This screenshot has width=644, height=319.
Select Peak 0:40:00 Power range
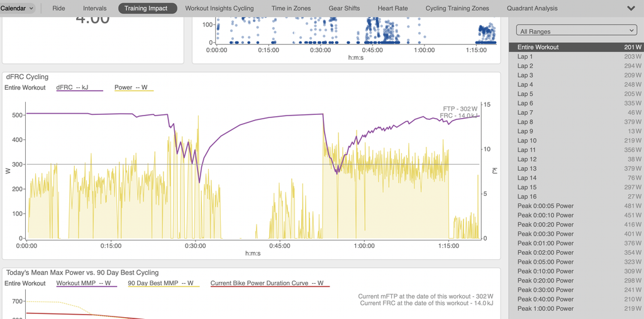pos(576,300)
